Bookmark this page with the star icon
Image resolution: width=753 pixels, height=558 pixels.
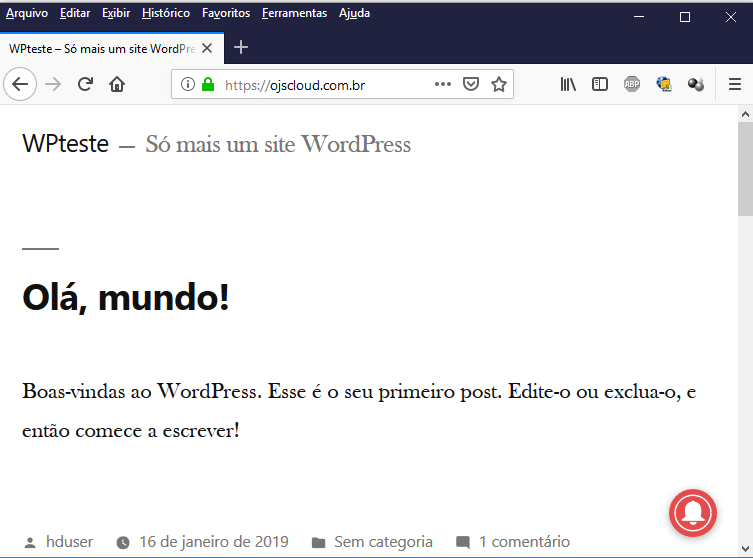tap(499, 85)
